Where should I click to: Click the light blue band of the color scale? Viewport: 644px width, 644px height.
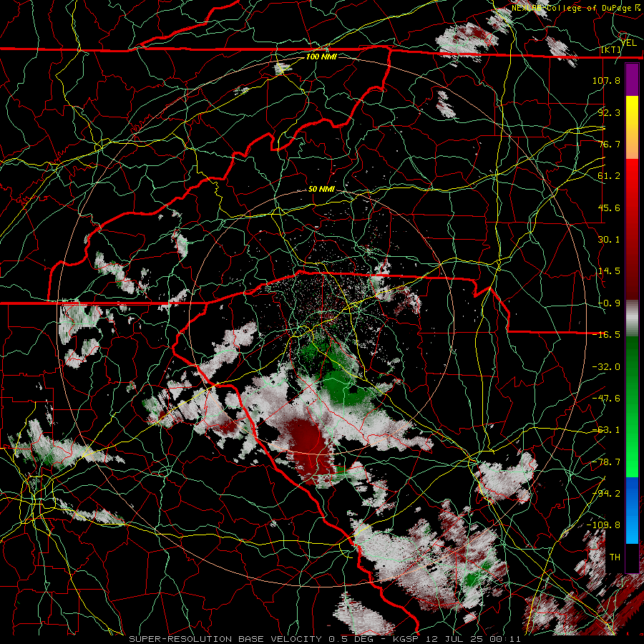tap(632, 528)
